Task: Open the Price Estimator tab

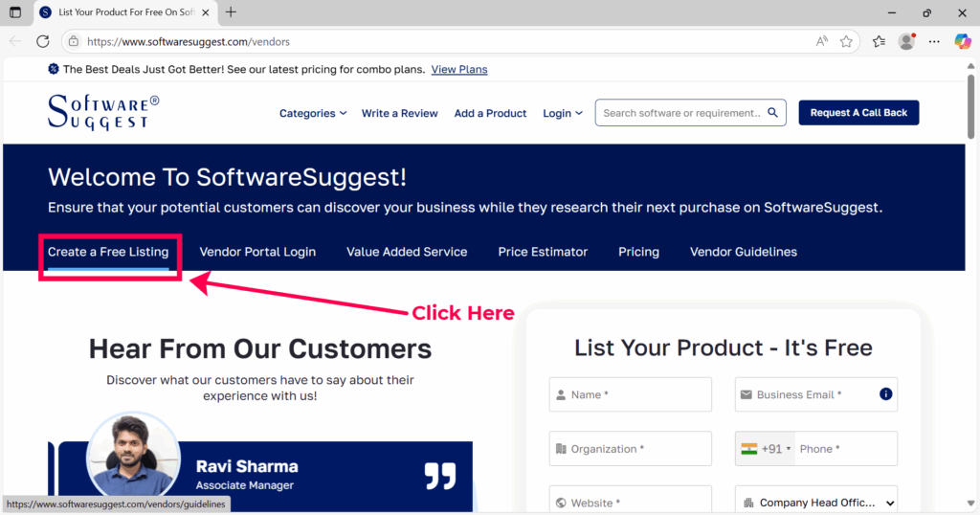Action: pyautogui.click(x=543, y=252)
